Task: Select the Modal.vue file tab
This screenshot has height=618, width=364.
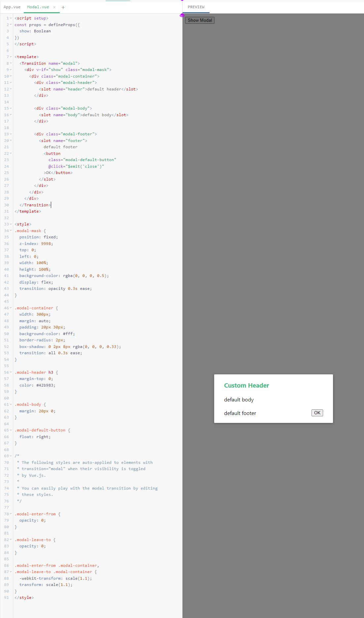Action: tap(38, 7)
